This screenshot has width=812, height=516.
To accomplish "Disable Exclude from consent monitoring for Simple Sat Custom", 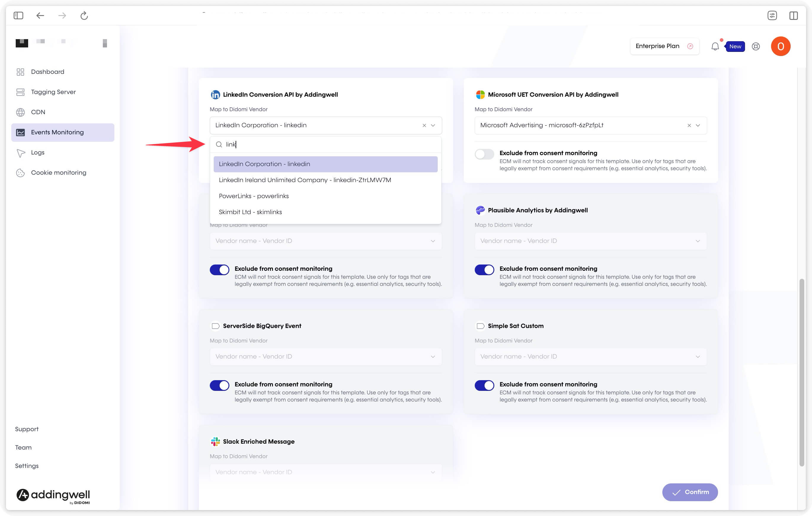I will [x=484, y=386].
